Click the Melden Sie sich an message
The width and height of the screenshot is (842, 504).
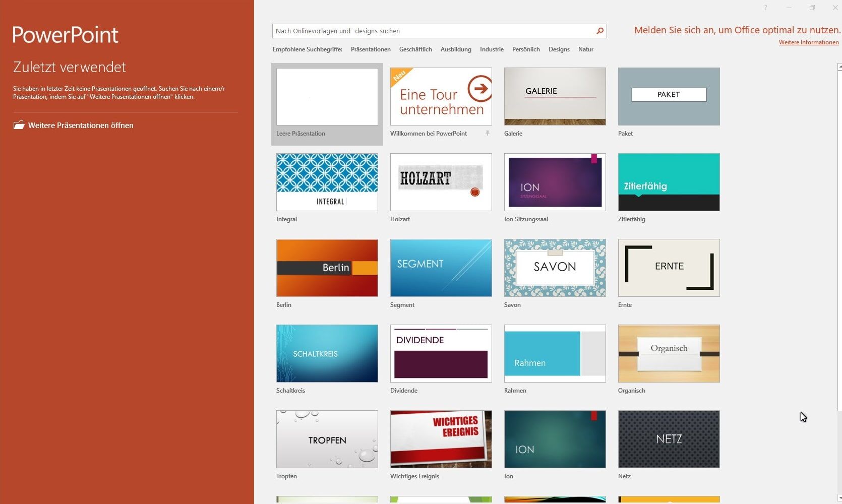[737, 30]
